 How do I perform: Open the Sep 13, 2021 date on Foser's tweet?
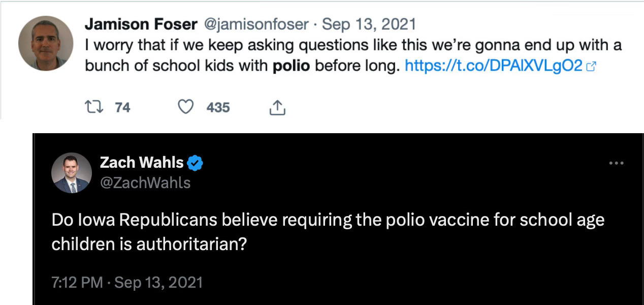click(369, 24)
